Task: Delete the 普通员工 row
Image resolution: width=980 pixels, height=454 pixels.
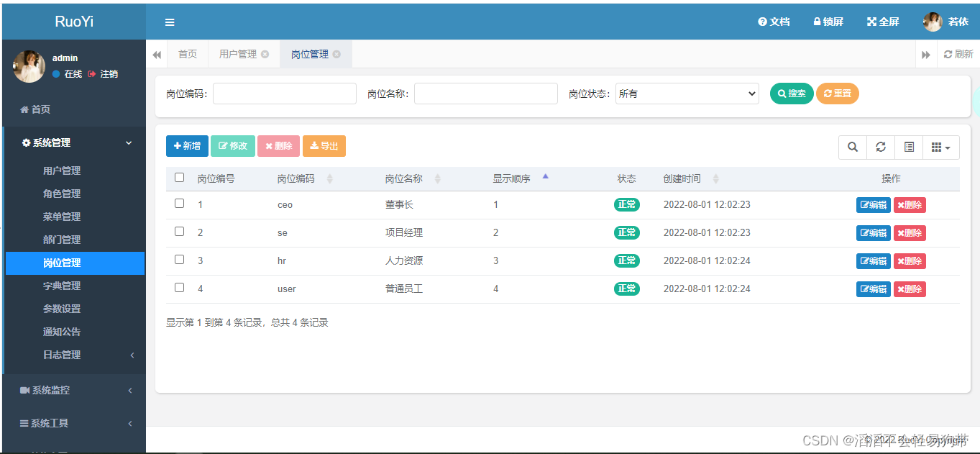Action: point(910,289)
